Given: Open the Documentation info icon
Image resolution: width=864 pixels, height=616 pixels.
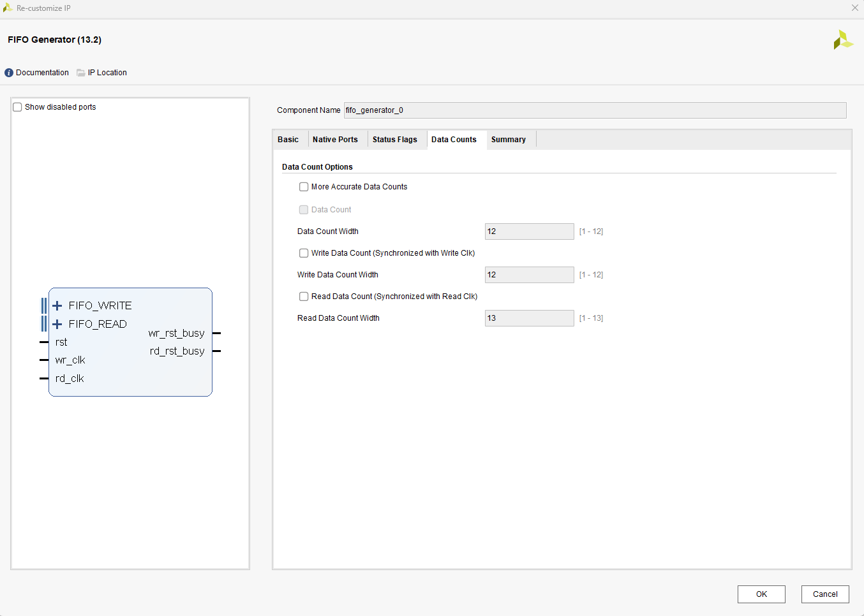Looking at the screenshot, I should (9, 73).
